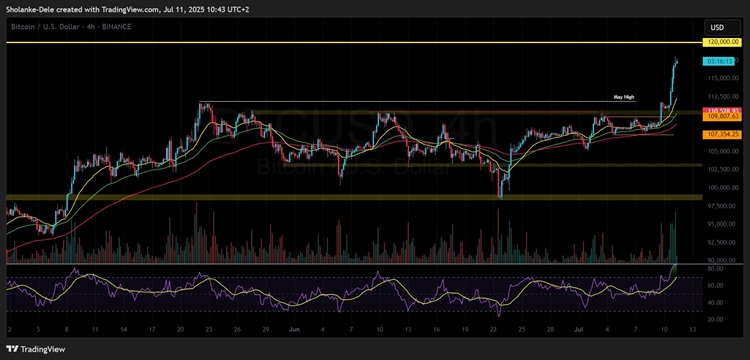Select the May High line label

(x=624, y=97)
